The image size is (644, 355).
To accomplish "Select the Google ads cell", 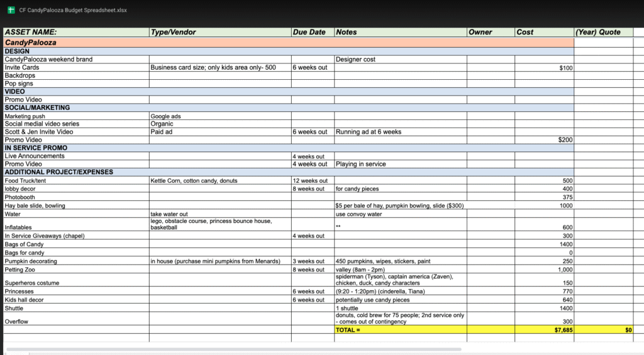I will [220, 116].
